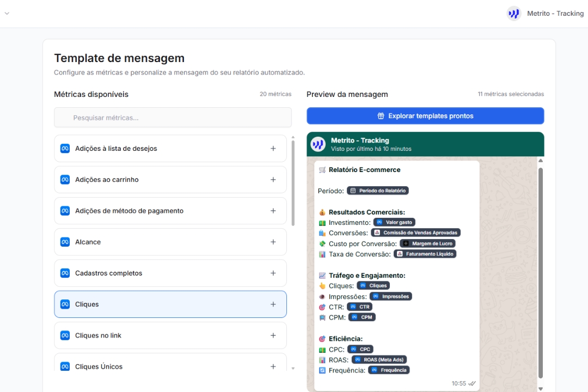Click the CTR metric chip
Image resolution: width=588 pixels, height=392 pixels.
pyautogui.click(x=360, y=307)
